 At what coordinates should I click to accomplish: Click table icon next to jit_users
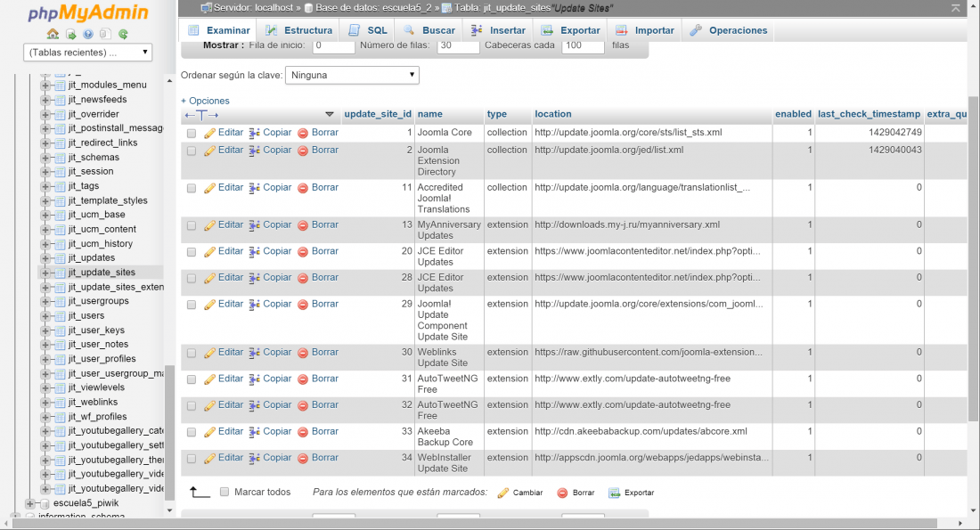(60, 315)
